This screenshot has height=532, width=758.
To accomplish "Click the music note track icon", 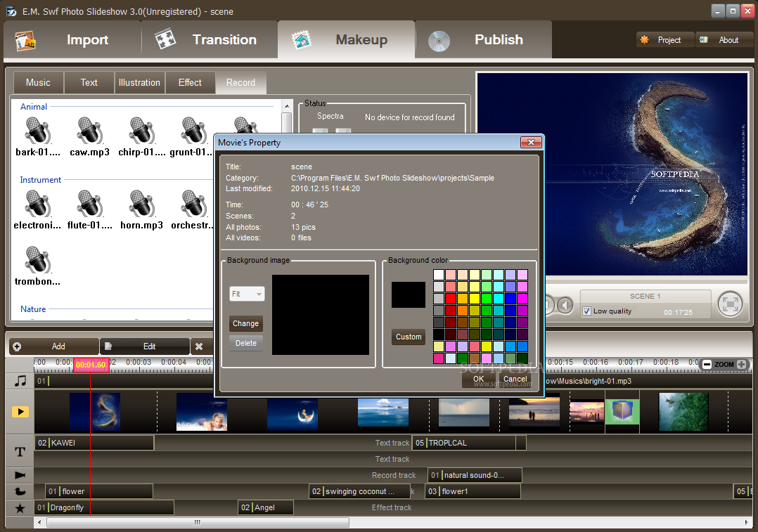I will click(x=20, y=381).
